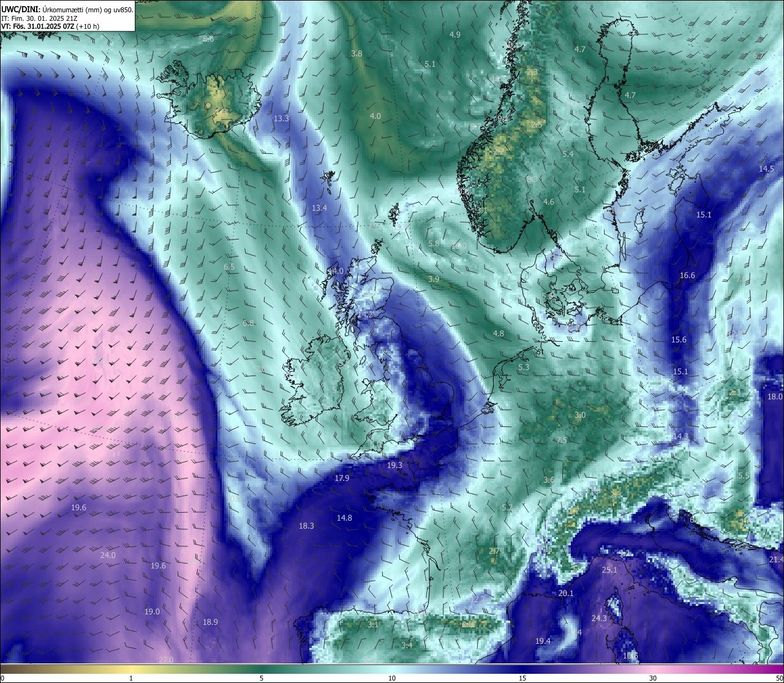Screen dimensions: 784x683
Task: Click the 3.0 value over Germany
Action: click(580, 415)
